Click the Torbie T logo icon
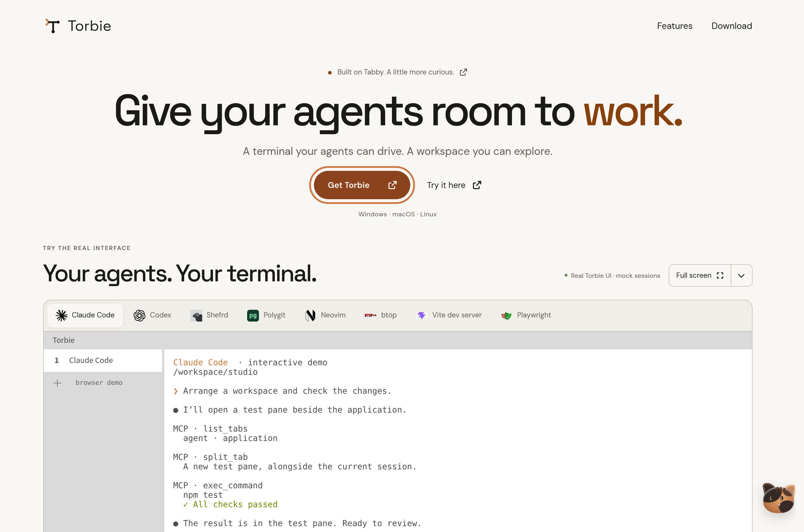This screenshot has width=804, height=532. click(53, 26)
